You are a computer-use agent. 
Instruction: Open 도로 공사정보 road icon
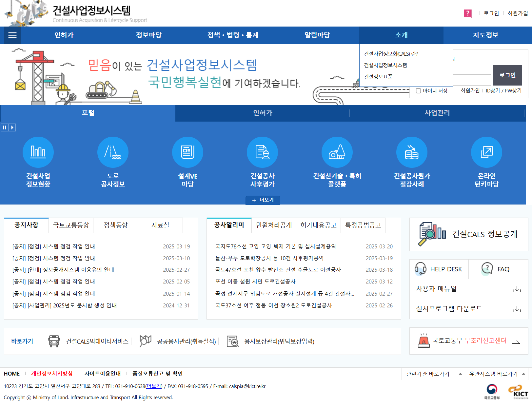coord(113,152)
